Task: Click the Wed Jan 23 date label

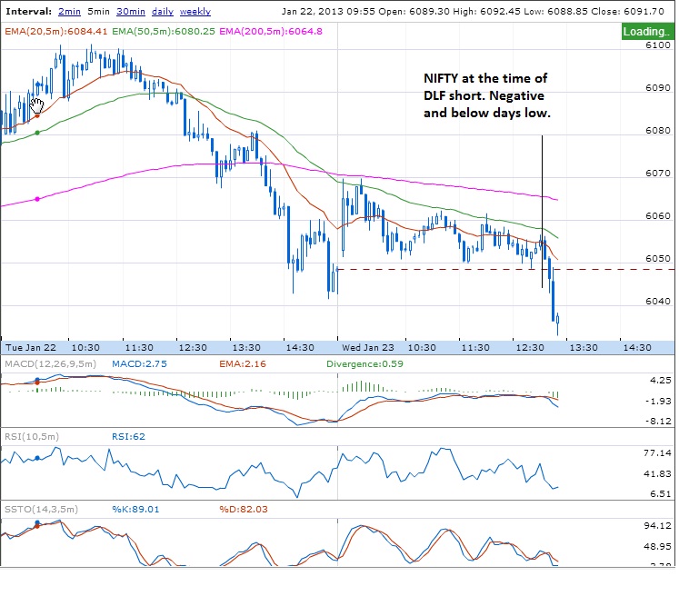Action: click(x=368, y=348)
